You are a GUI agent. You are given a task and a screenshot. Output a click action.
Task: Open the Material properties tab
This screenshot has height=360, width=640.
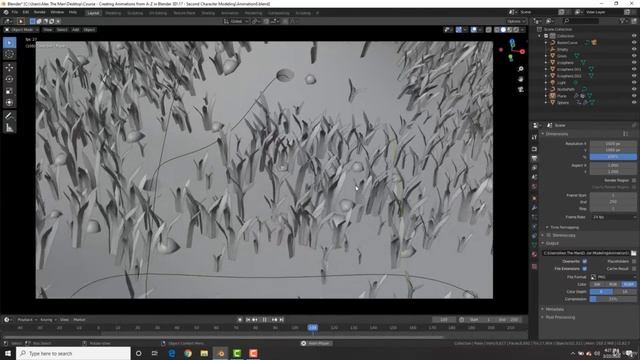(534, 254)
